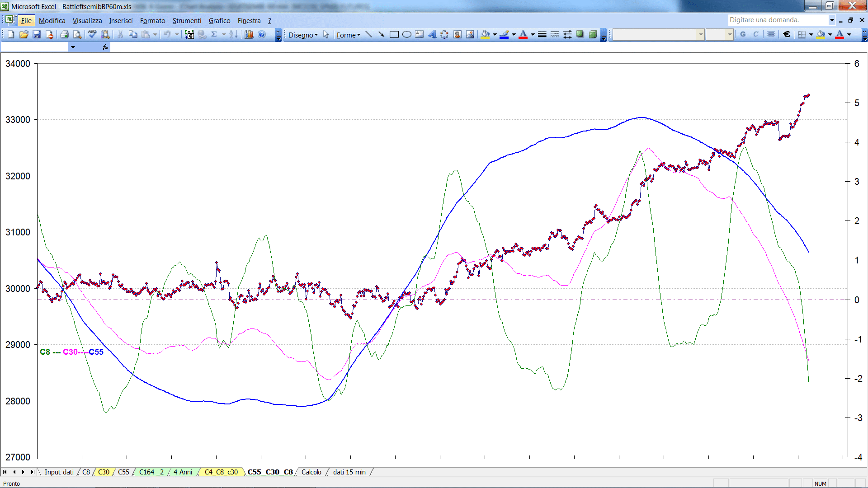Image resolution: width=868 pixels, height=488 pixels.
Task: Select the Rectangle shape tool
Action: 394,34
